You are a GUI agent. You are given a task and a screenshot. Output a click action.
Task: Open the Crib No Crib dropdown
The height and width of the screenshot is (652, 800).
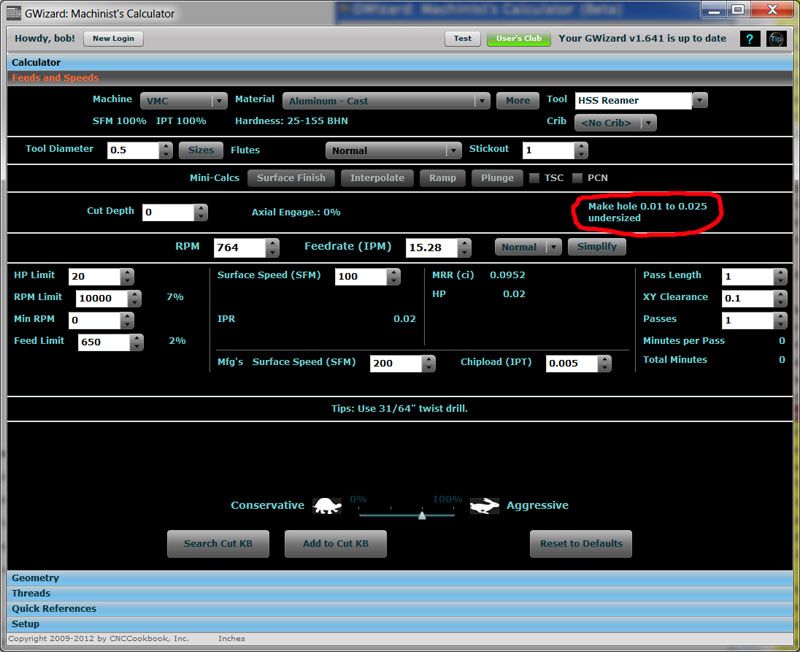(x=615, y=122)
